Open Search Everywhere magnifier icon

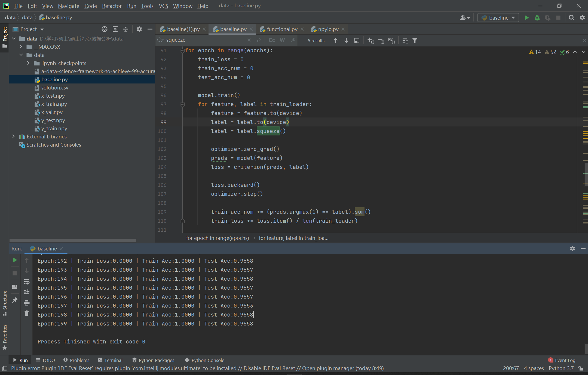571,18
